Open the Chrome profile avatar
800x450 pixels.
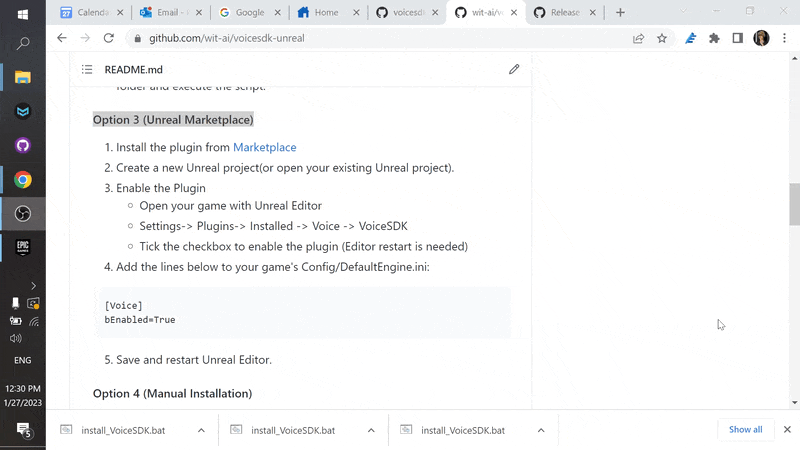761,38
